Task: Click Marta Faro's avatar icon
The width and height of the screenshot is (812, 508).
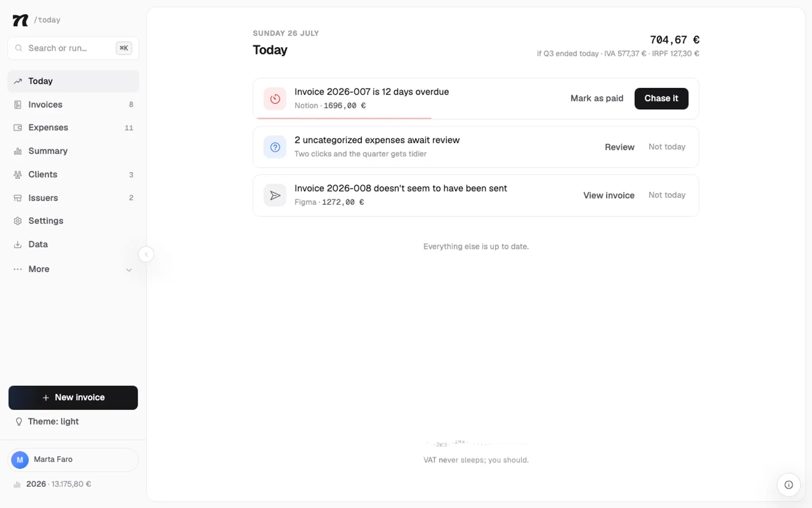Action: [x=20, y=460]
